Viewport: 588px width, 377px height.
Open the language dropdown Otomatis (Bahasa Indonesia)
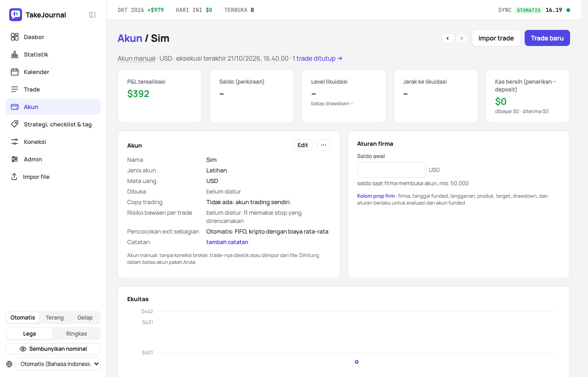click(x=58, y=364)
